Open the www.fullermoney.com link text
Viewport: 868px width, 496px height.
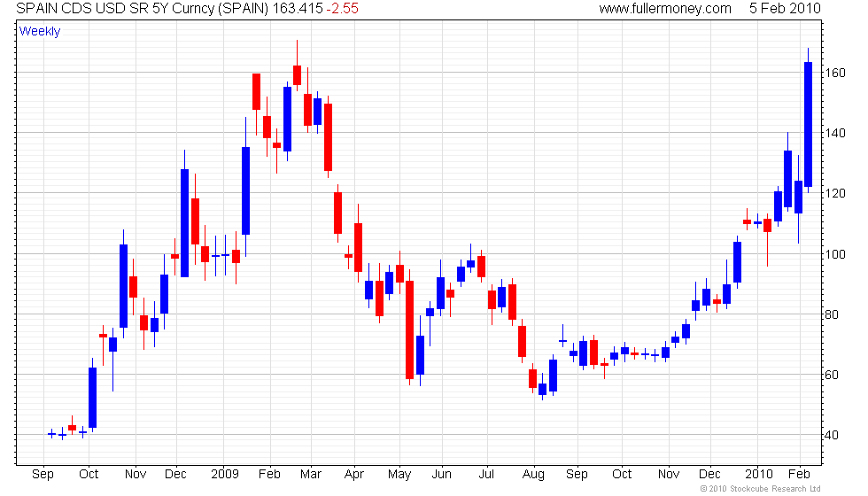(x=665, y=8)
